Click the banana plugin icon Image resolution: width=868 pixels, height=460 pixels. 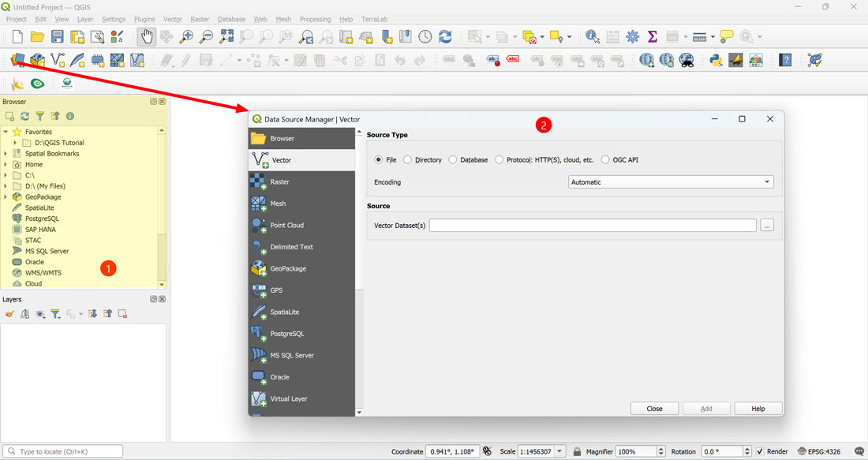17,84
